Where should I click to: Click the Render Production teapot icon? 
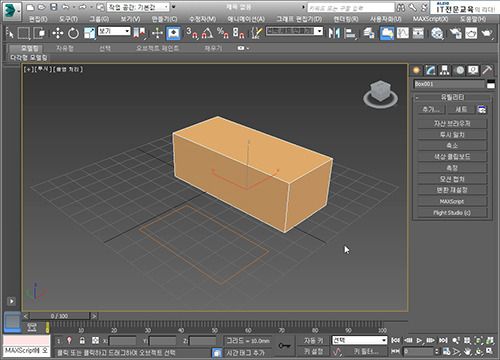pyautogui.click(x=486, y=33)
